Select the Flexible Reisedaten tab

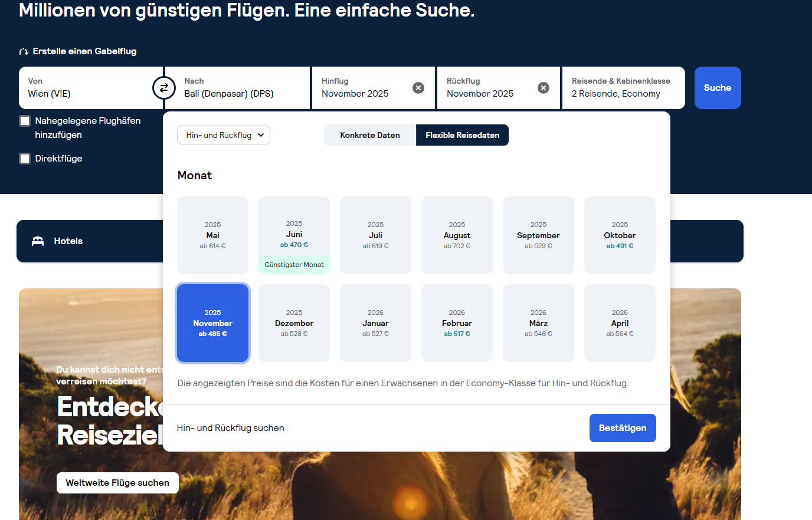click(x=462, y=135)
